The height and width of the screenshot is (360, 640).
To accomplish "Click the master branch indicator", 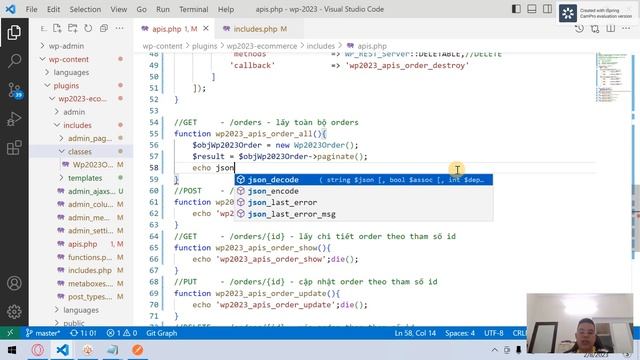I will coord(43,333).
